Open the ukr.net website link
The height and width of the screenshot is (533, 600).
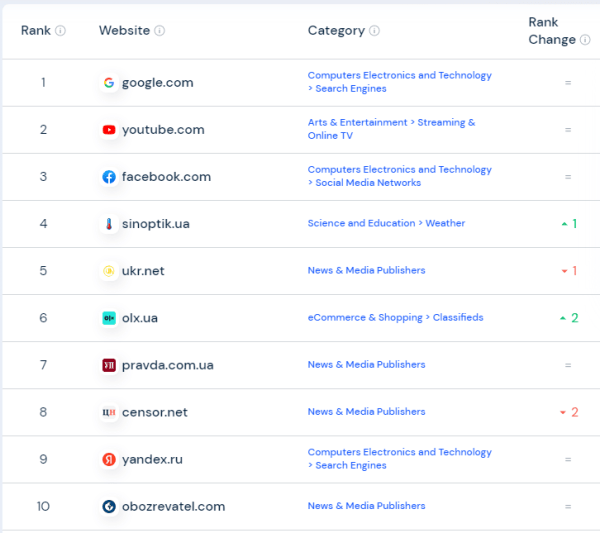click(143, 271)
